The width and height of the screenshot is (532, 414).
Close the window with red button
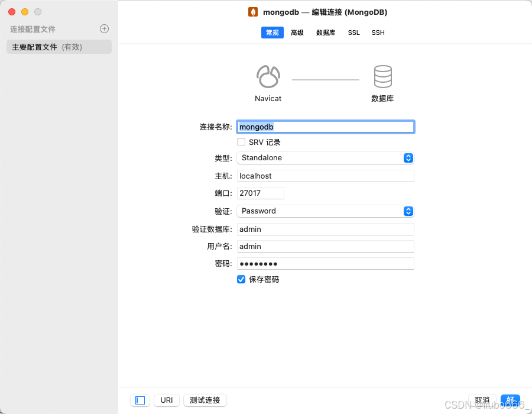point(12,12)
